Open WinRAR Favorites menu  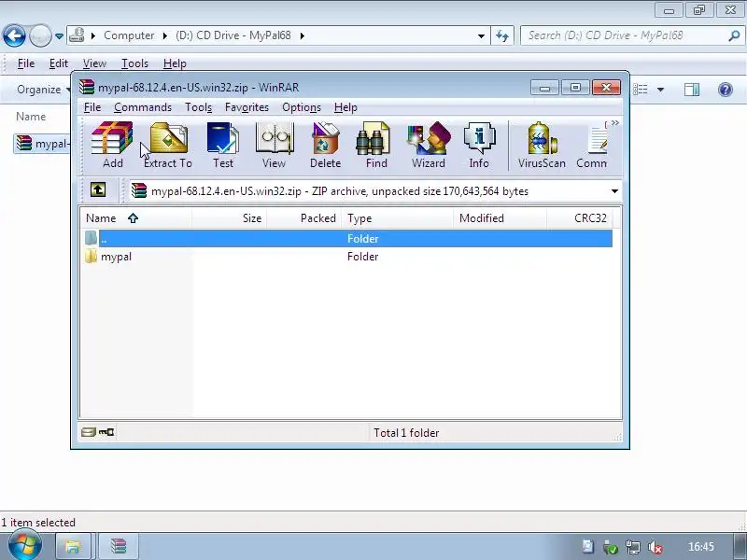click(247, 107)
